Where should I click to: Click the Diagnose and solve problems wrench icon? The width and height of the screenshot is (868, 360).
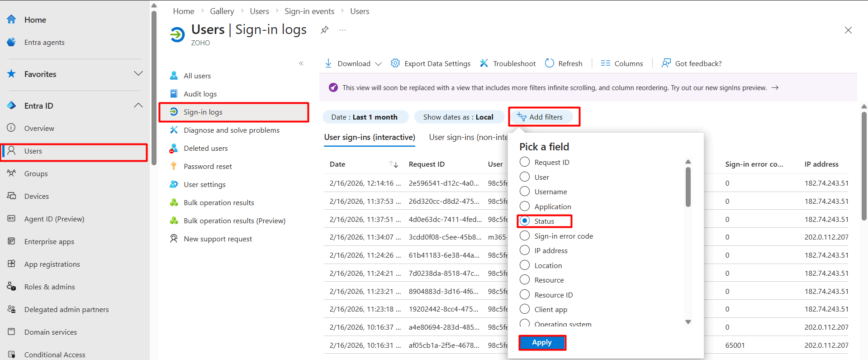pyautogui.click(x=174, y=130)
